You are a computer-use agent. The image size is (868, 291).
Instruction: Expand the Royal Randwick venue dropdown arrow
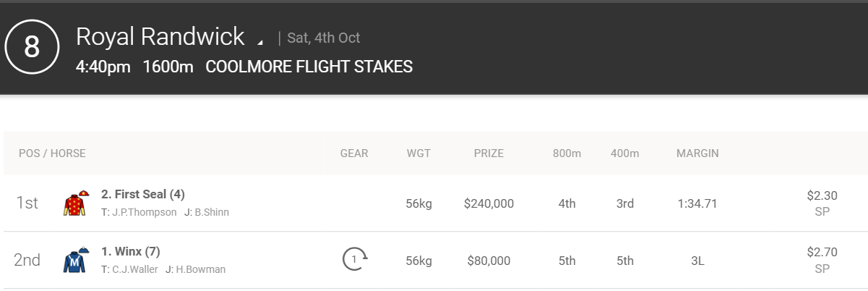click(260, 40)
